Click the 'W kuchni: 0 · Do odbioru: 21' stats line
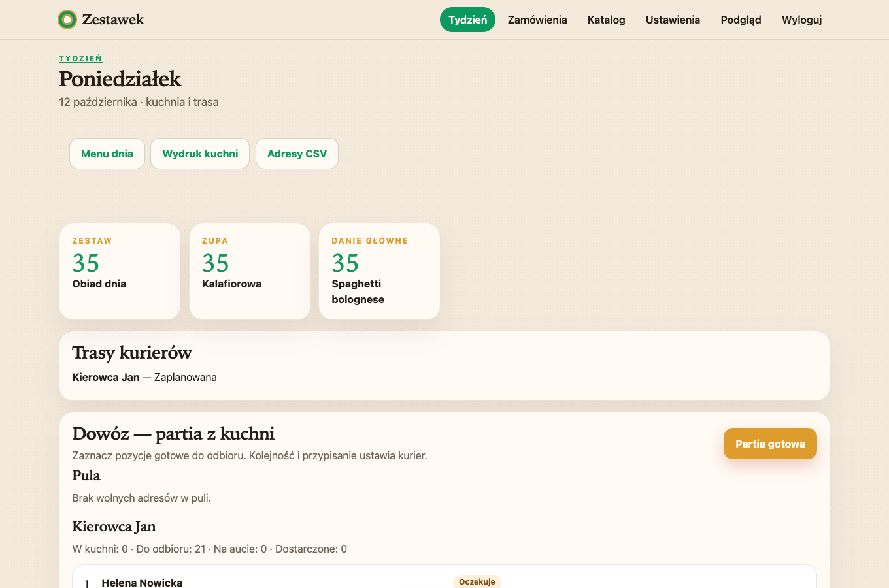This screenshot has width=889, height=588. 209,549
